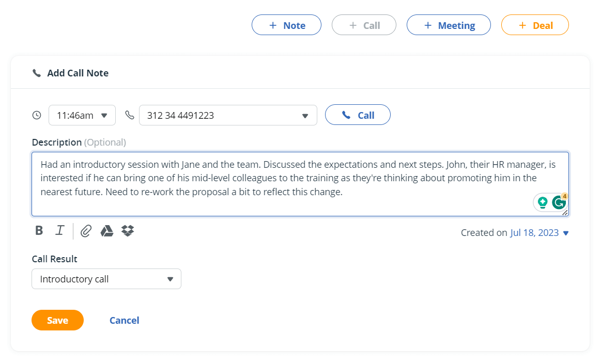Attach a file using the paperclip icon
This screenshot has height=364, width=601.
pos(85,230)
